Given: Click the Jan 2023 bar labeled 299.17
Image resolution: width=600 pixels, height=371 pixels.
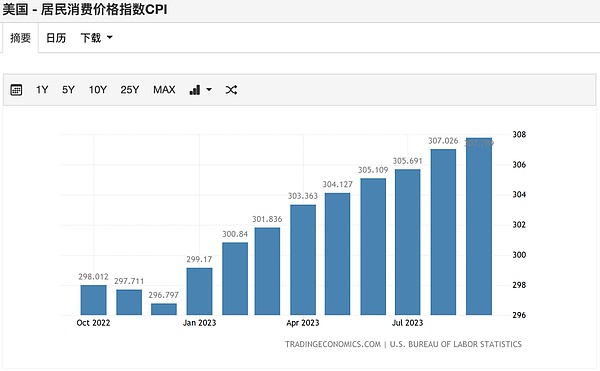Looking at the screenshot, I should click(199, 291).
